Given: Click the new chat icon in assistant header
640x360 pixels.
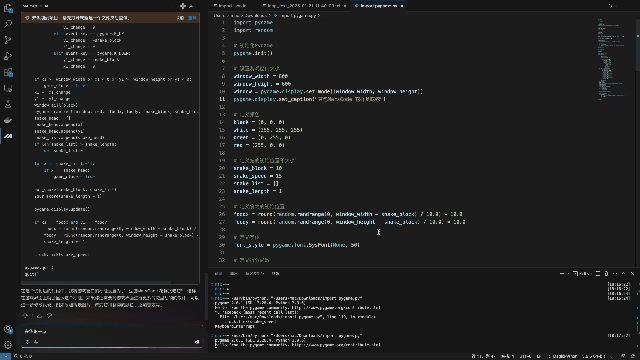Looking at the screenshot, I should tap(183, 6).
